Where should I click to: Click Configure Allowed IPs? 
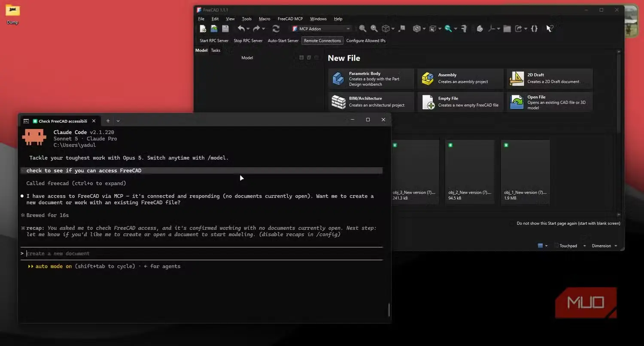(366, 41)
